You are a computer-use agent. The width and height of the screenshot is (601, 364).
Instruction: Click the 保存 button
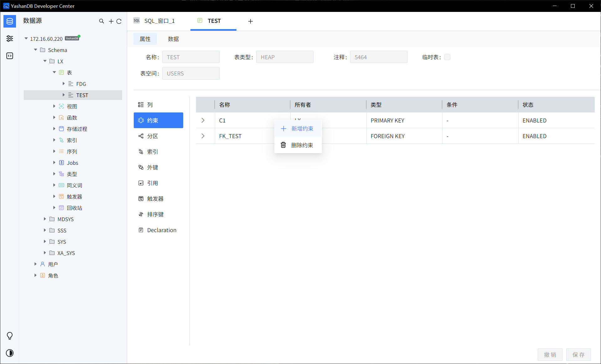tap(579, 354)
